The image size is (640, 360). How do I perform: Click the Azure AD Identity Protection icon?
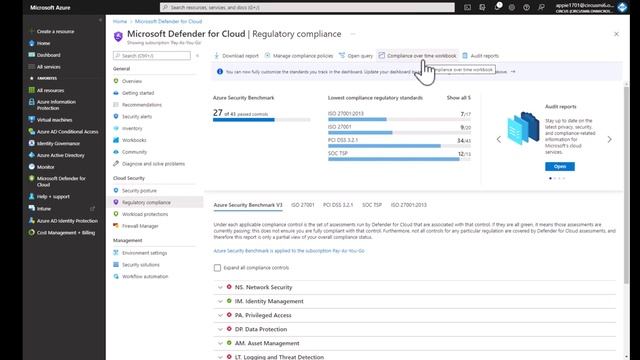(31, 220)
